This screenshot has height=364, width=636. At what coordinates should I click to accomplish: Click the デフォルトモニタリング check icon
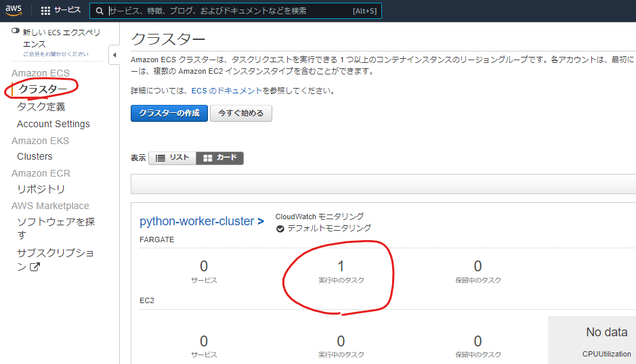tap(280, 229)
